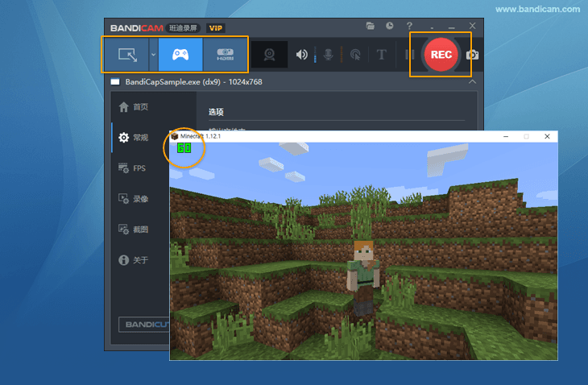Click the BANDICUT button

coord(144,325)
